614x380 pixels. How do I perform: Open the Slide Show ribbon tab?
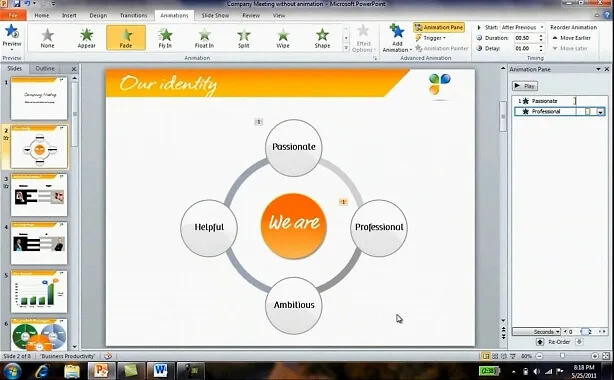pyautogui.click(x=215, y=15)
